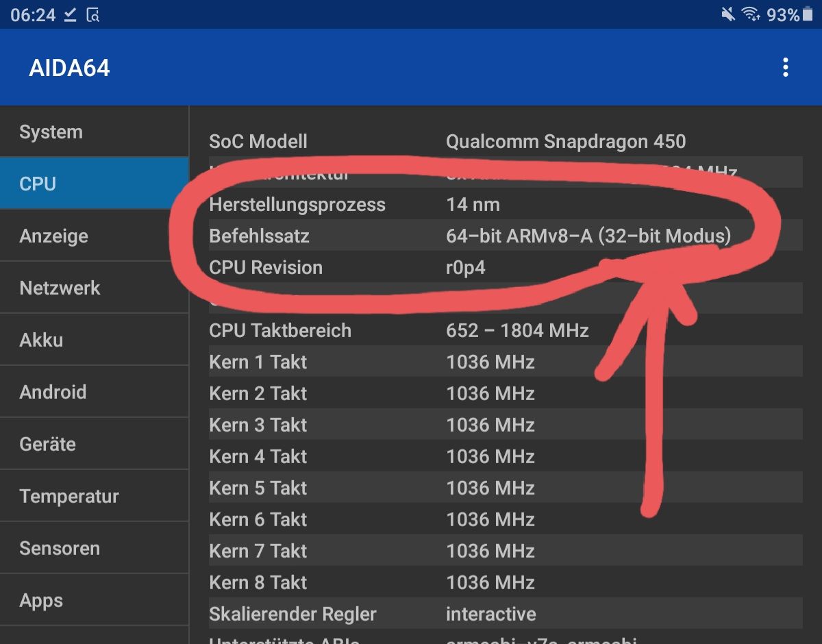Image resolution: width=822 pixels, height=644 pixels.
Task: Tap the Kern 1 Takt label
Action: pos(258,362)
